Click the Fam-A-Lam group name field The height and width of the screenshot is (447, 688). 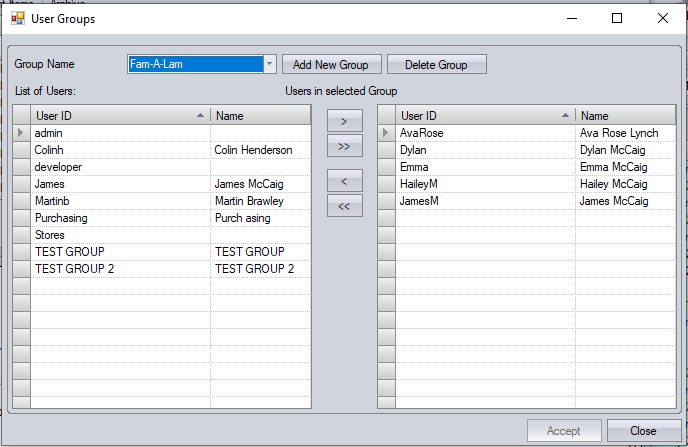click(x=194, y=64)
